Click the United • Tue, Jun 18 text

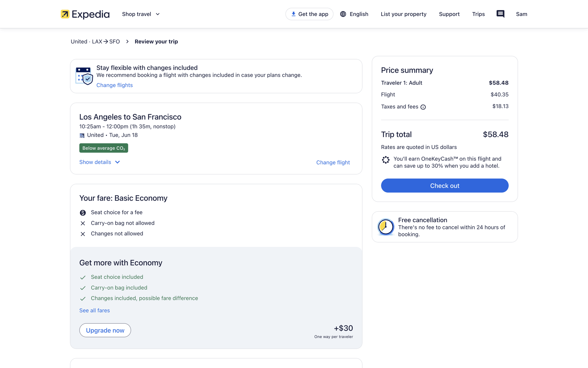click(112, 135)
